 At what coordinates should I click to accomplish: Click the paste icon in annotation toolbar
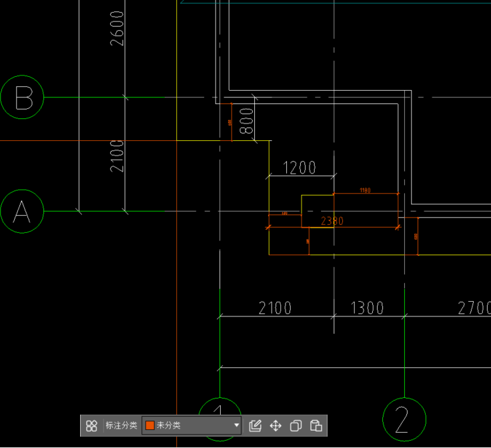tap(316, 426)
